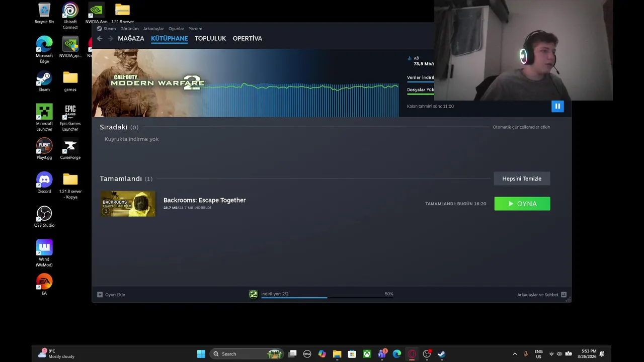Click the Kalan tahmini süre: 11:00 text

tap(430, 106)
